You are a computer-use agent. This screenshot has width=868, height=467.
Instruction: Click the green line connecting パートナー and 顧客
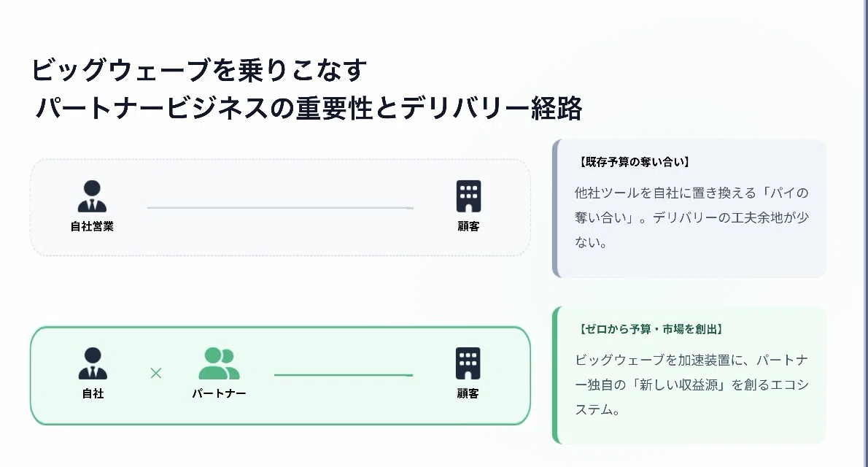tap(344, 375)
